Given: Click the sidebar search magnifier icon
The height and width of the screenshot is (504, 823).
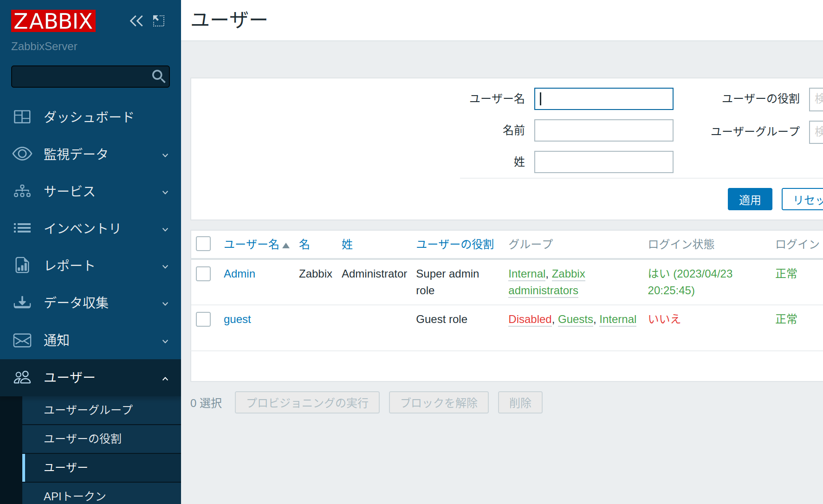Looking at the screenshot, I should click(x=159, y=77).
